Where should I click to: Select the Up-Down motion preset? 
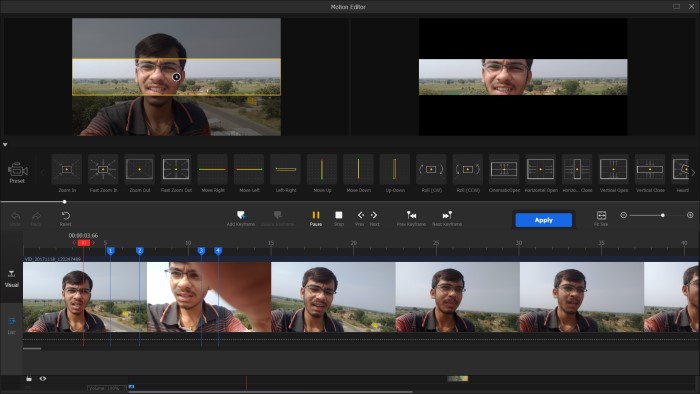(x=395, y=170)
